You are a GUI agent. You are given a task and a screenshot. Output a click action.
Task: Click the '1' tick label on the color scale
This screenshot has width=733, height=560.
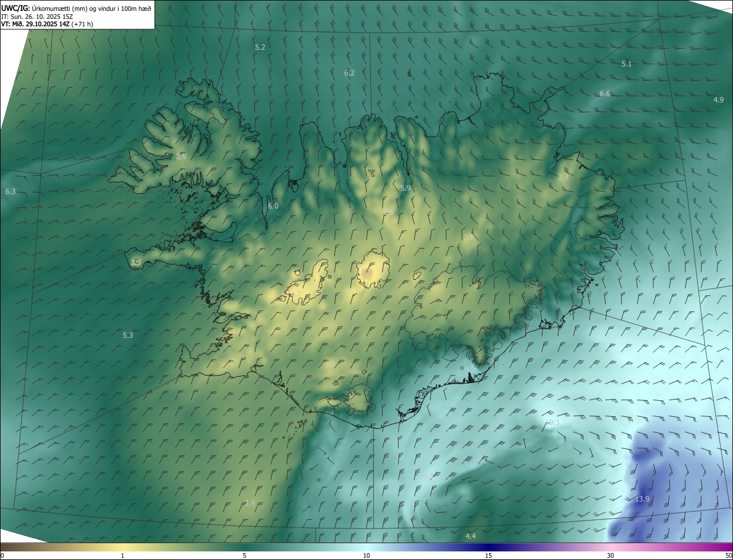123,555
